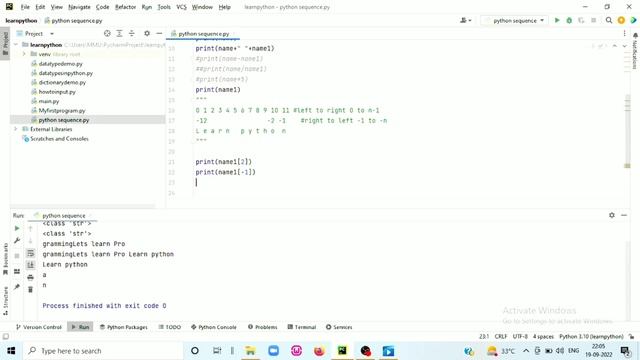The width and height of the screenshot is (640, 360).
Task: Open the Structure sidebar tab
Action: pos(5,301)
